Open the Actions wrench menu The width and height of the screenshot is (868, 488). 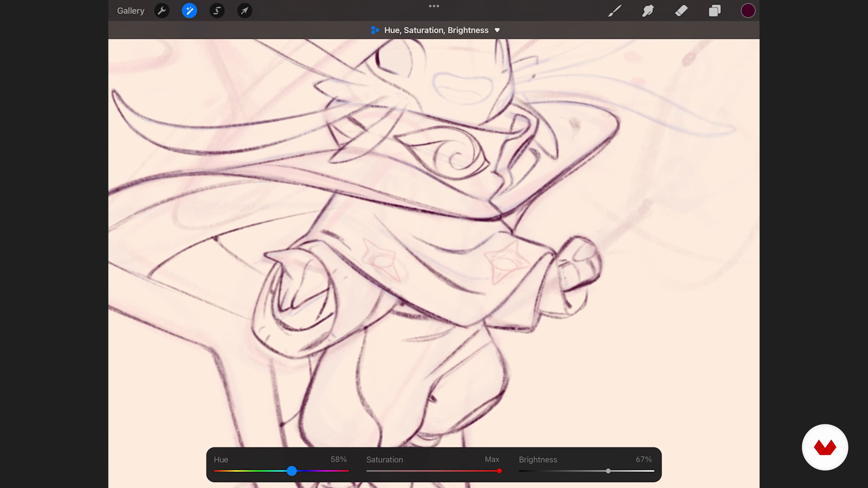pyautogui.click(x=162, y=11)
